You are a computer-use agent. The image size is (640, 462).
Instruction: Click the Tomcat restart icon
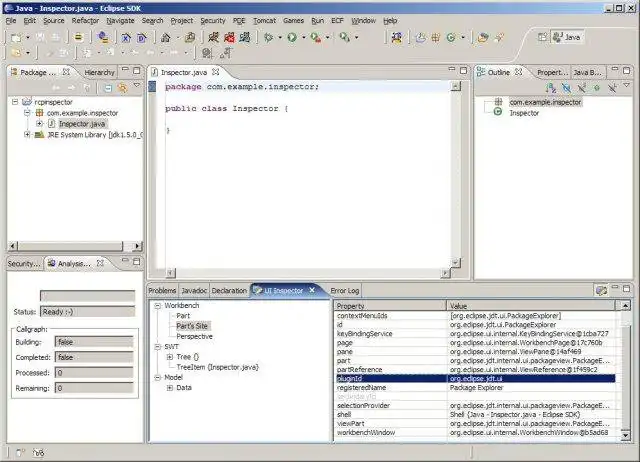click(245, 38)
